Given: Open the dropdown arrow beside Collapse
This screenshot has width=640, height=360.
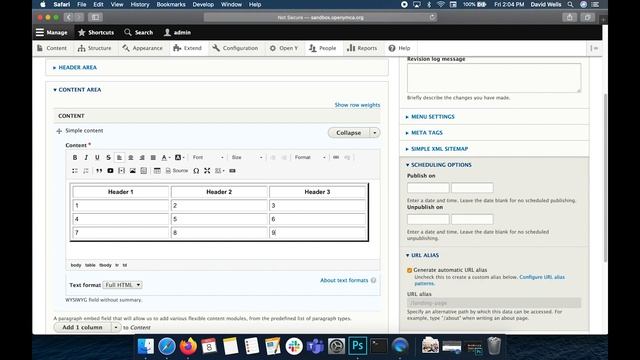Looking at the screenshot, I should point(375,133).
